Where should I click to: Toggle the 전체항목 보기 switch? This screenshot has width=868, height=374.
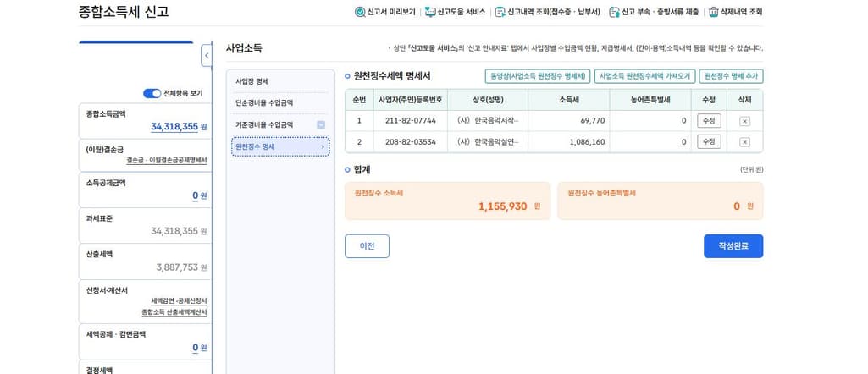coord(152,93)
